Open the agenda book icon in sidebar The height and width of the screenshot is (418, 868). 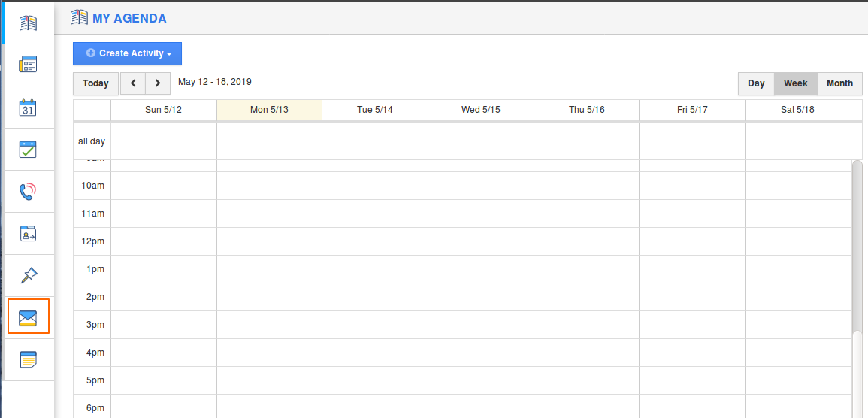coord(28,23)
